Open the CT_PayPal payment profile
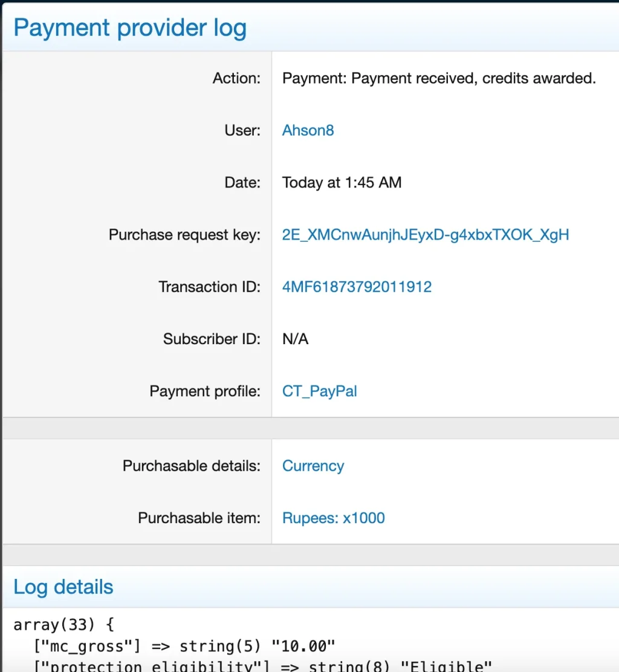Image resolution: width=619 pixels, height=672 pixels. point(319,391)
